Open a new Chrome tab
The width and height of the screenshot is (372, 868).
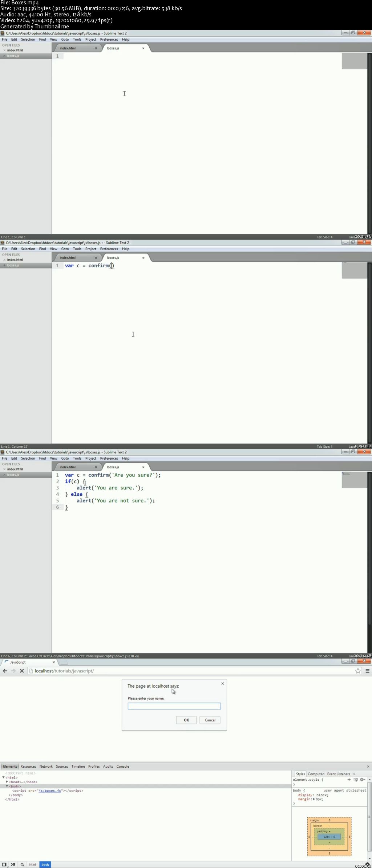(64, 663)
